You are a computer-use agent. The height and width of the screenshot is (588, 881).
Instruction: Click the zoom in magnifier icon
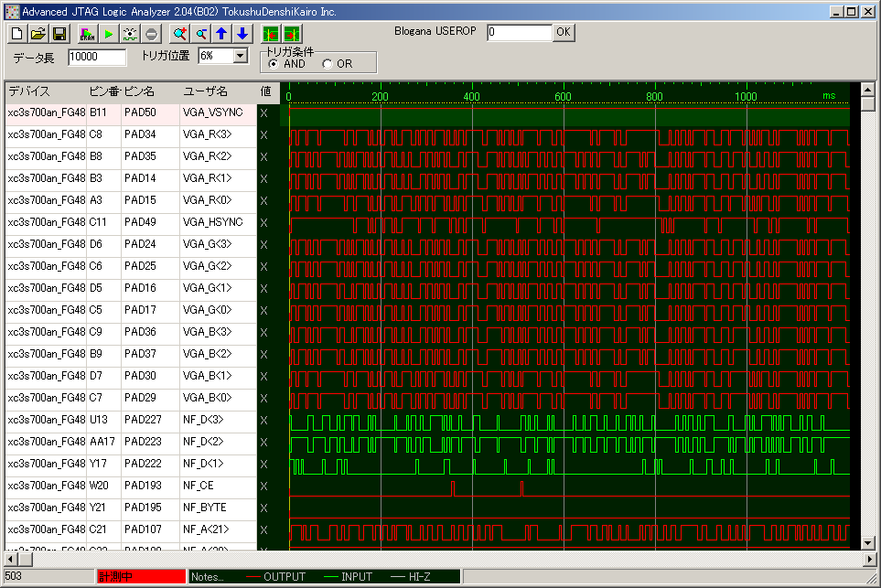click(180, 34)
